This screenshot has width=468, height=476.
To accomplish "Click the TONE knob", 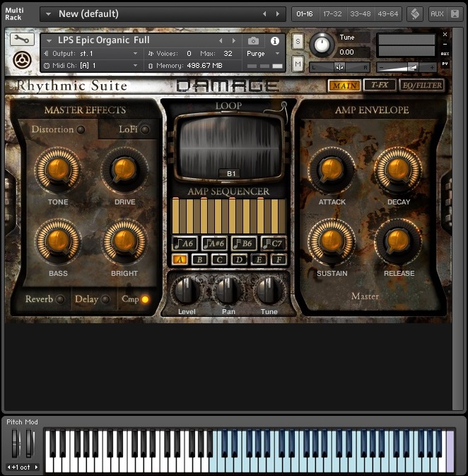I will tap(58, 170).
